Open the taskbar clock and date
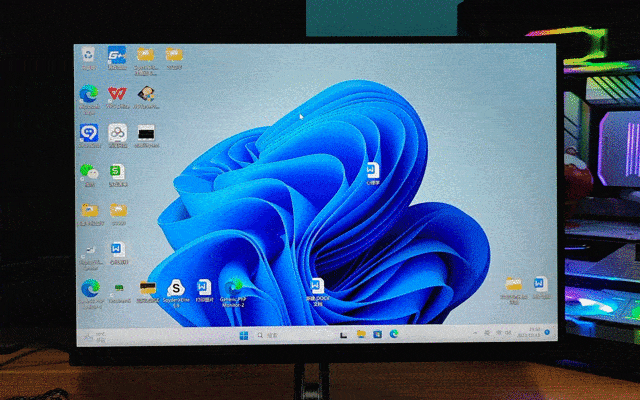Image resolution: width=640 pixels, height=400 pixels. pyautogui.click(x=535, y=332)
